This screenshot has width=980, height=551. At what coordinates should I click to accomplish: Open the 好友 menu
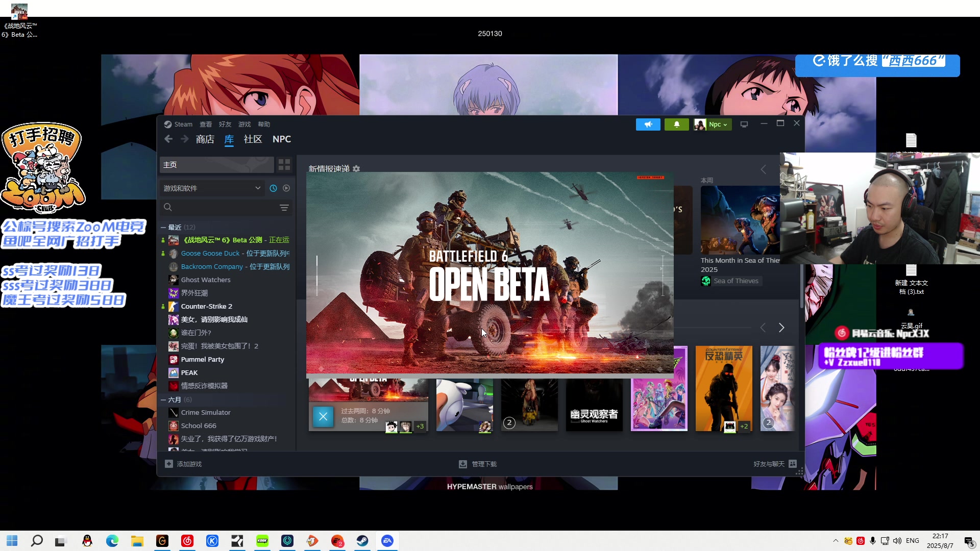[225, 124]
